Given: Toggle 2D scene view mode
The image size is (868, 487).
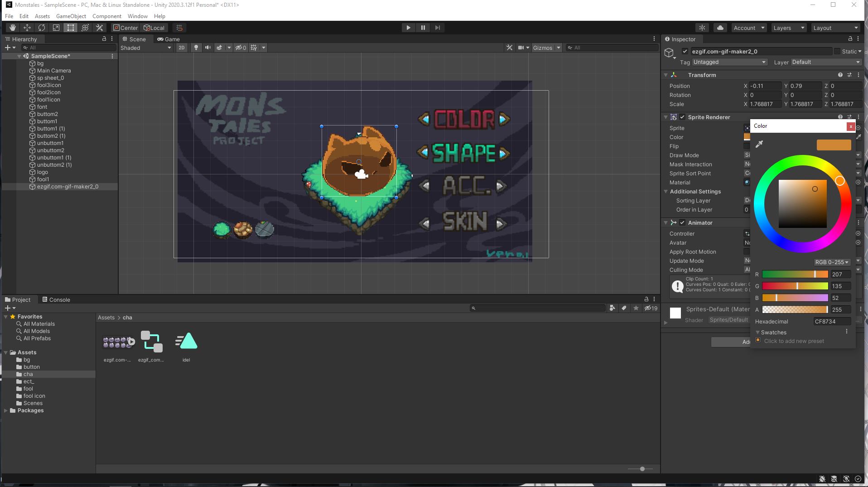Looking at the screenshot, I should (x=181, y=48).
